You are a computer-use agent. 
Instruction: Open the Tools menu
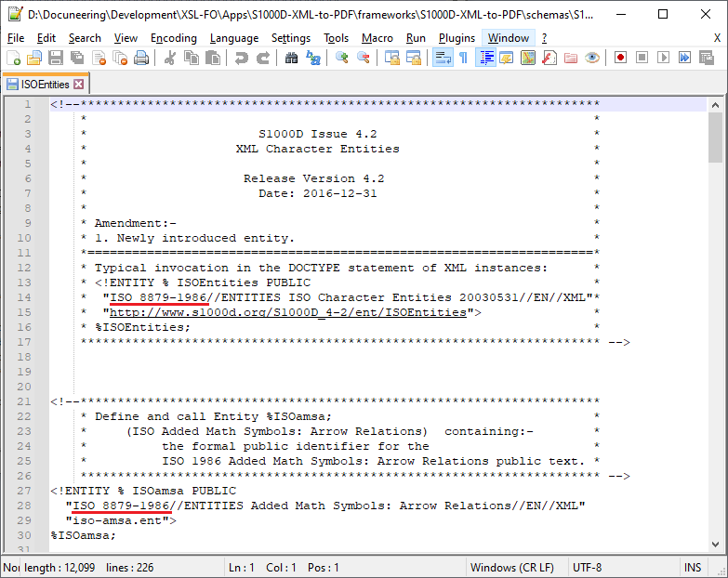point(336,38)
